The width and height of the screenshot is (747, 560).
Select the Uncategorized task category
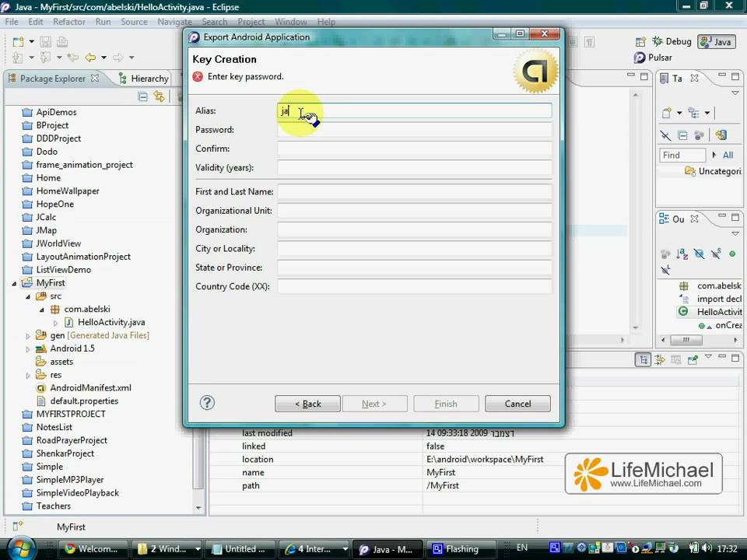pyautogui.click(x=713, y=171)
